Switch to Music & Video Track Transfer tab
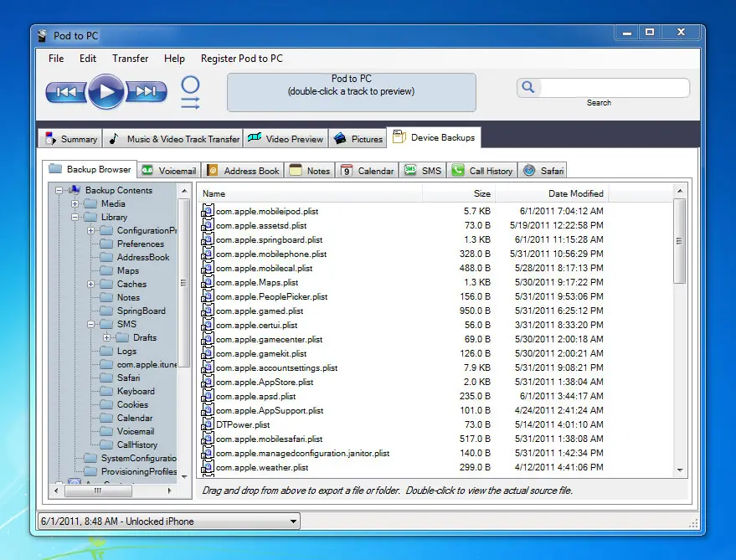Image resolution: width=736 pixels, height=560 pixels. [172, 139]
